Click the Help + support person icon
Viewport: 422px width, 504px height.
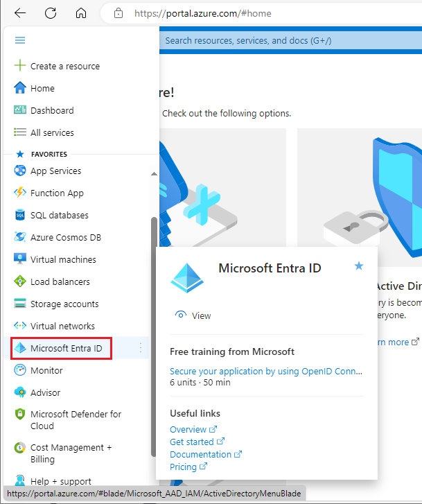pos(20,480)
